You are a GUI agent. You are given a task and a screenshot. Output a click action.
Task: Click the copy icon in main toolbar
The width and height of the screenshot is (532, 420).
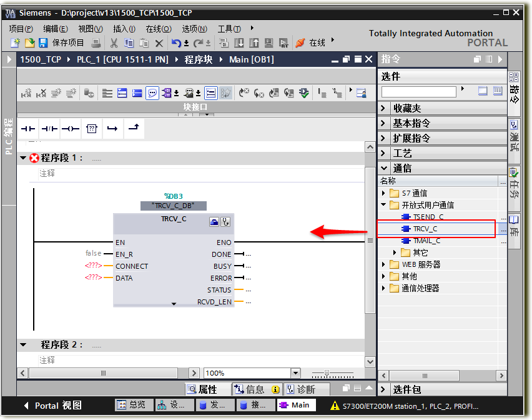click(x=129, y=43)
